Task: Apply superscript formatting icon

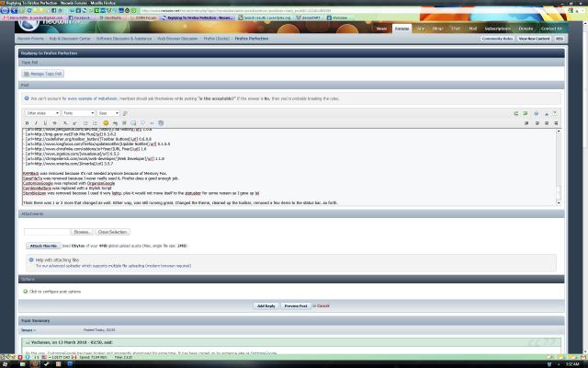Action: point(74,123)
